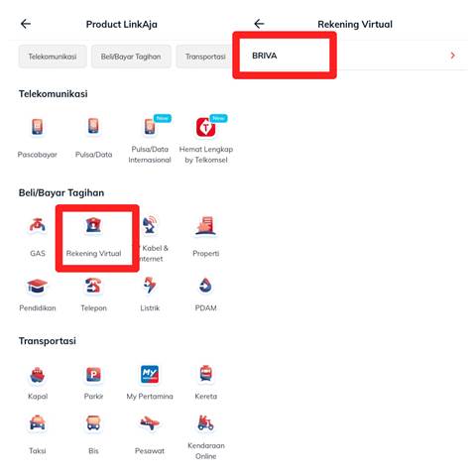Select the Kereta train icon
The width and height of the screenshot is (476, 476).
point(205,374)
